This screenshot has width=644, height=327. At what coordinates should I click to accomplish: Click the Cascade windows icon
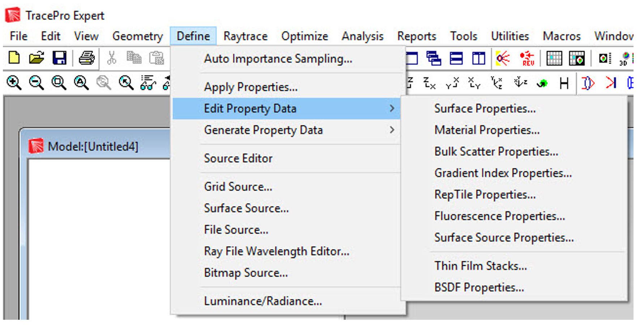coord(434,58)
